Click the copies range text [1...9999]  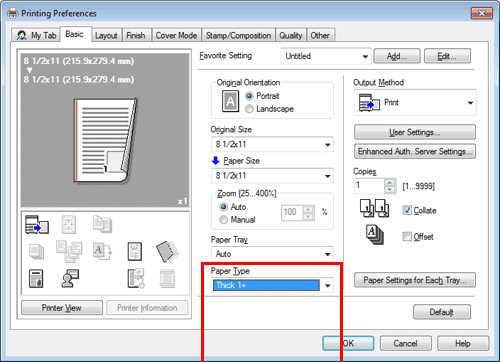pos(419,186)
